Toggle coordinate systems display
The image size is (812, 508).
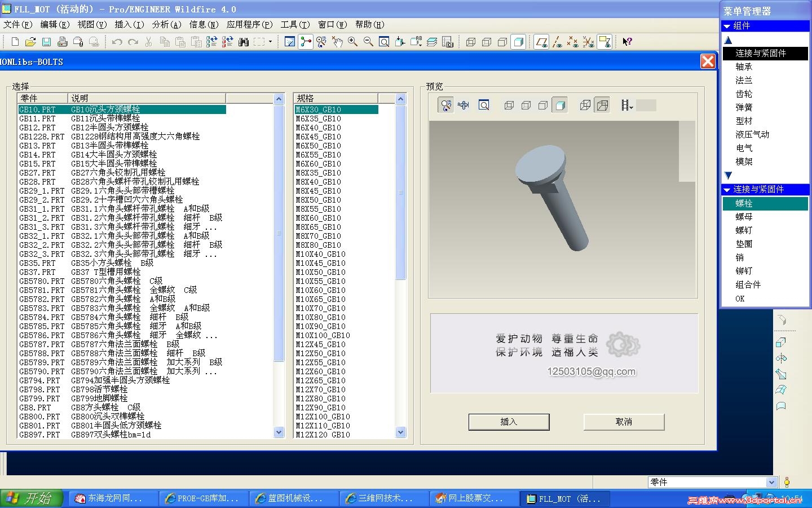point(589,42)
